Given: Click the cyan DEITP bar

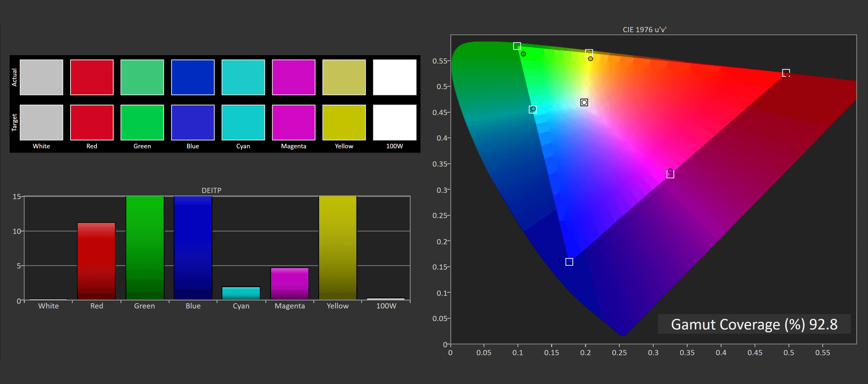Looking at the screenshot, I should 241,293.
